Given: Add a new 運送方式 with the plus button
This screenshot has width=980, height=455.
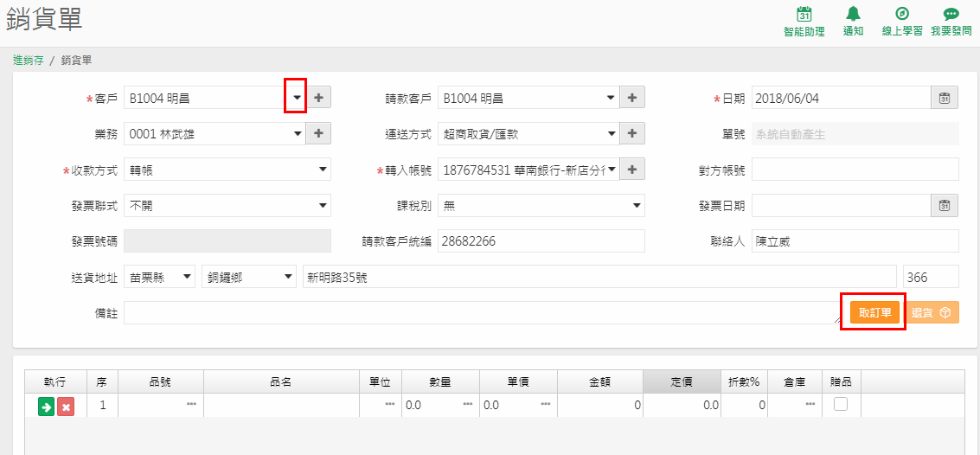Looking at the screenshot, I should 632,133.
